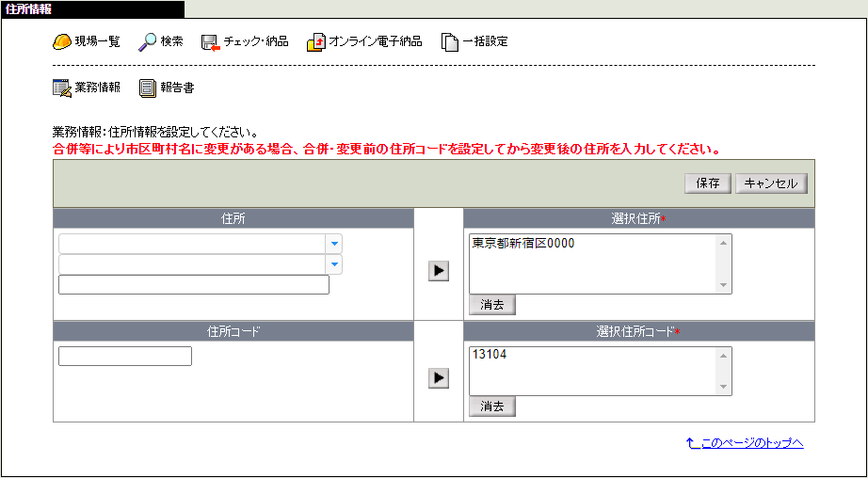The image size is (868, 478).
Task: Focus the 住所 text field below the dropdowns
Action: 194,284
